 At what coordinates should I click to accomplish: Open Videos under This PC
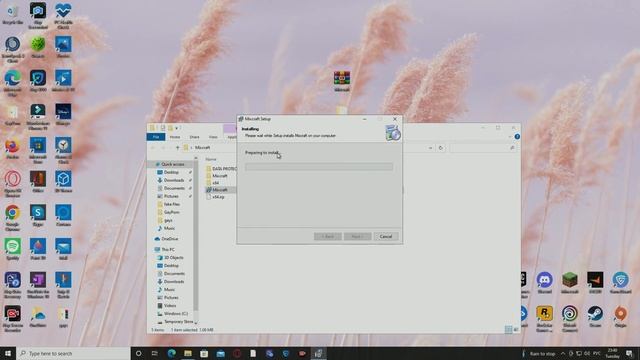170,305
